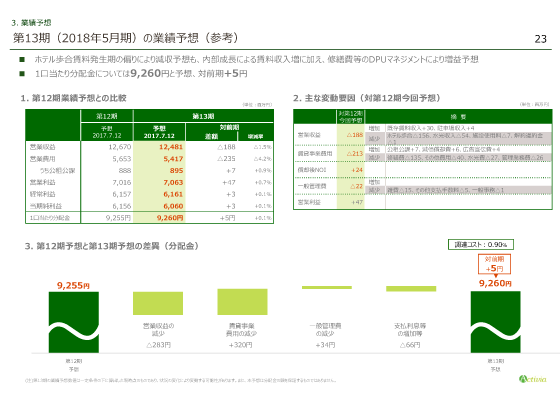Click the '3. 業績予想' section label
This screenshot has height=396, width=560.
pos(31,23)
